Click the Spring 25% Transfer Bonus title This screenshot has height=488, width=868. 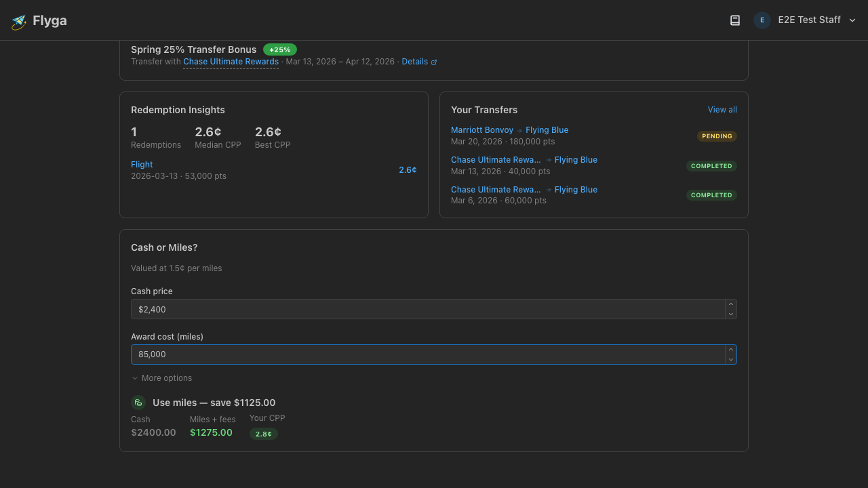193,49
